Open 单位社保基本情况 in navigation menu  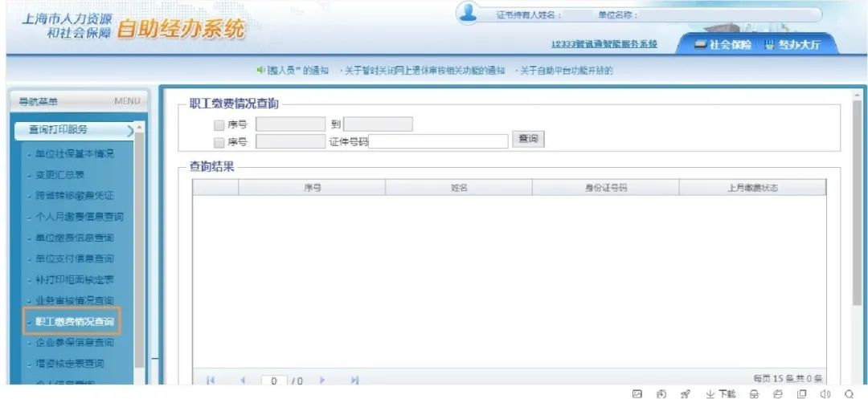click(x=74, y=153)
